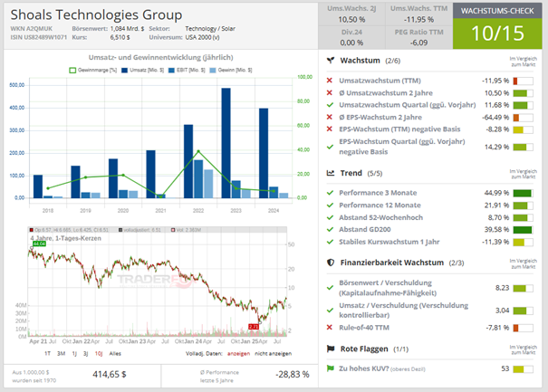
Task: Click the Kurs value 6,510 $
Action: (x=120, y=37)
